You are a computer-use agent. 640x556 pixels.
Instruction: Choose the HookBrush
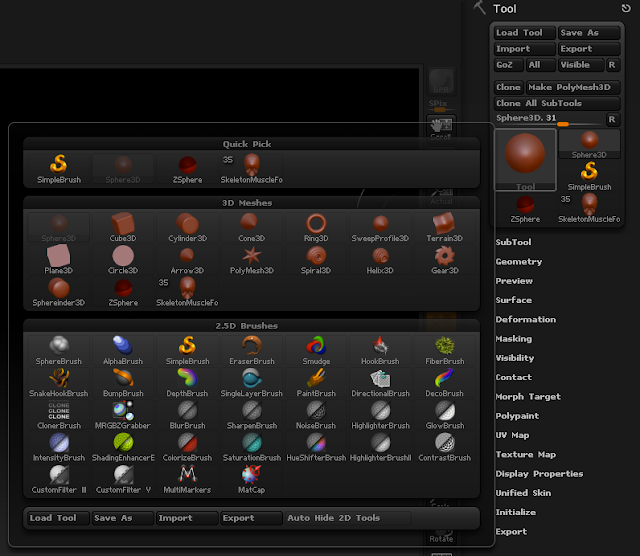pyautogui.click(x=380, y=350)
